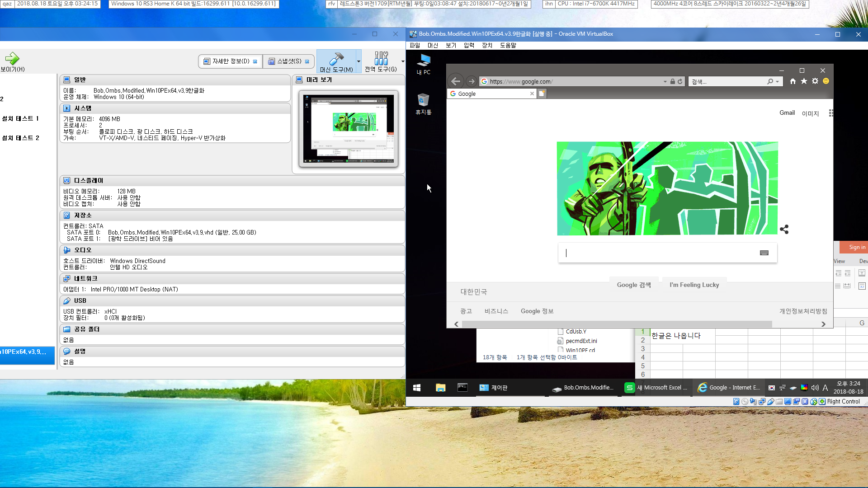Open the 입력 menu in the VM window
The width and height of the screenshot is (868, 488).
[x=469, y=45]
